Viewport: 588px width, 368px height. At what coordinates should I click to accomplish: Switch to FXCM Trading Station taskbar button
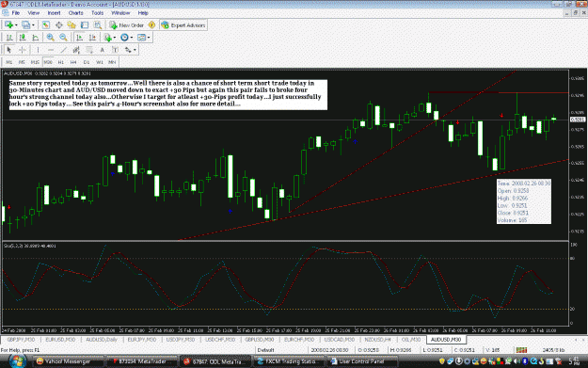point(289,361)
